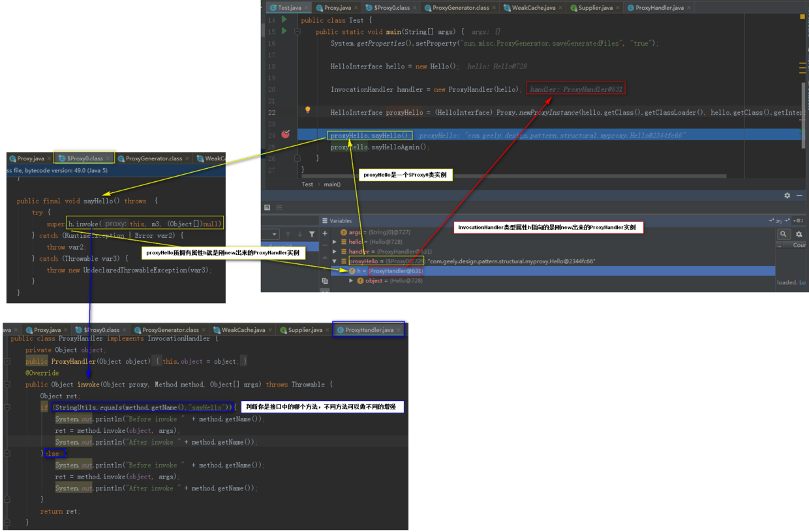Click the fold end marker on line 26
Screen dimensions: 809x532
click(297, 158)
